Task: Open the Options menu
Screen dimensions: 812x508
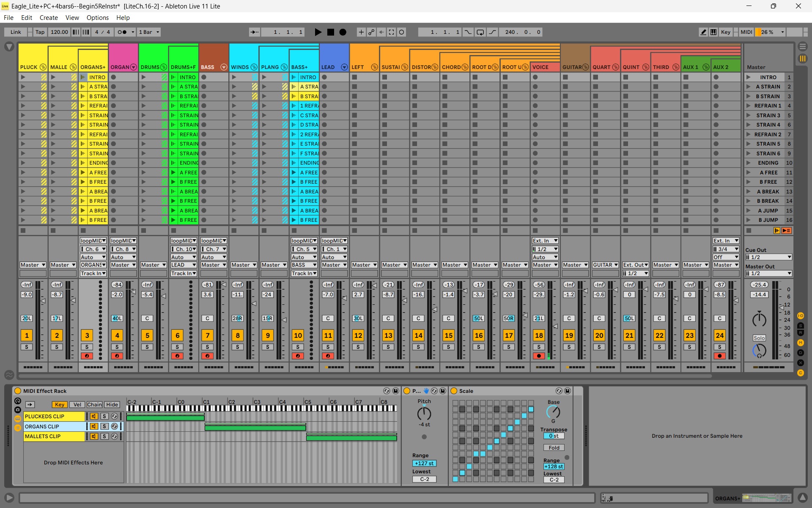Action: click(97, 18)
